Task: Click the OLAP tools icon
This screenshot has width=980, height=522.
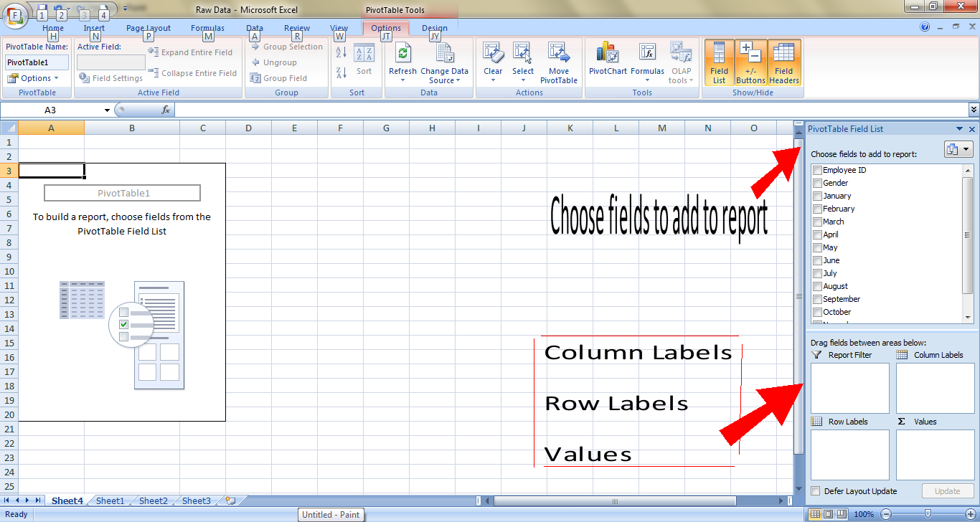Action: point(681,54)
